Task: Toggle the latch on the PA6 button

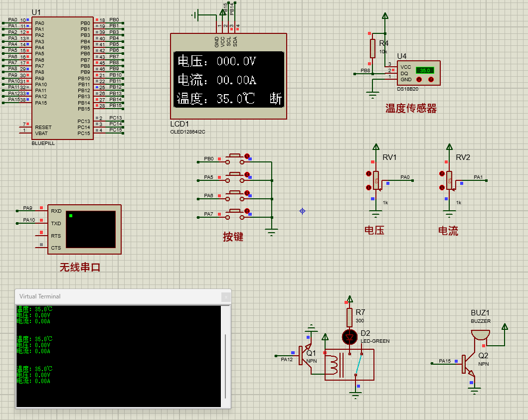Action: 246,193
